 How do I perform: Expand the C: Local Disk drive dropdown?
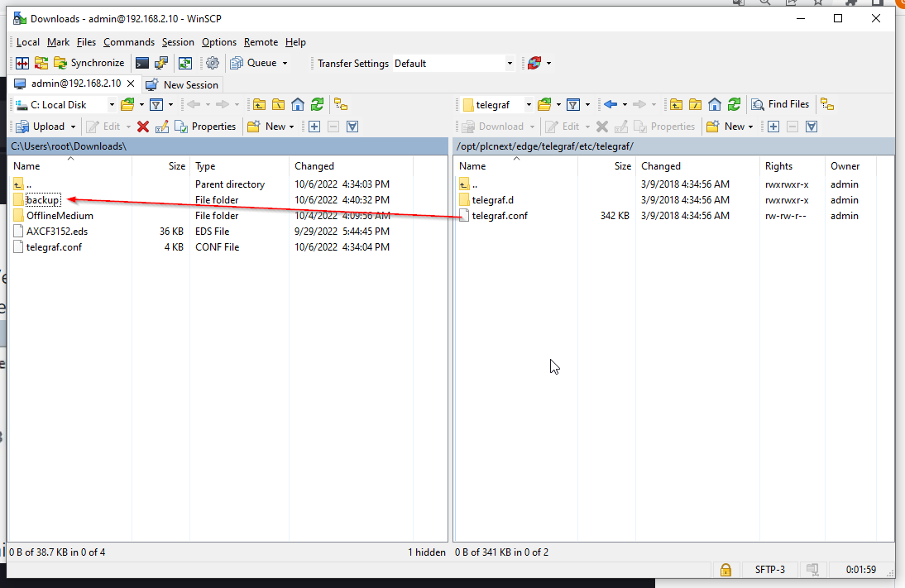(112, 105)
